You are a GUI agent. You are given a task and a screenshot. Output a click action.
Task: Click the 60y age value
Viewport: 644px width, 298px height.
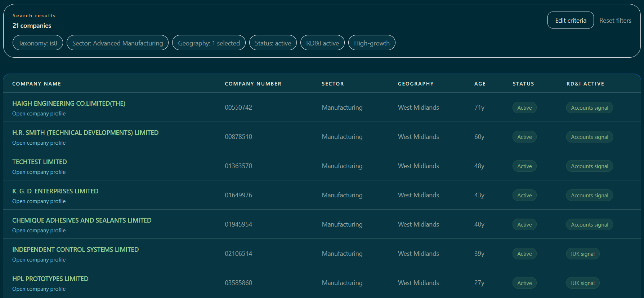coord(479,137)
